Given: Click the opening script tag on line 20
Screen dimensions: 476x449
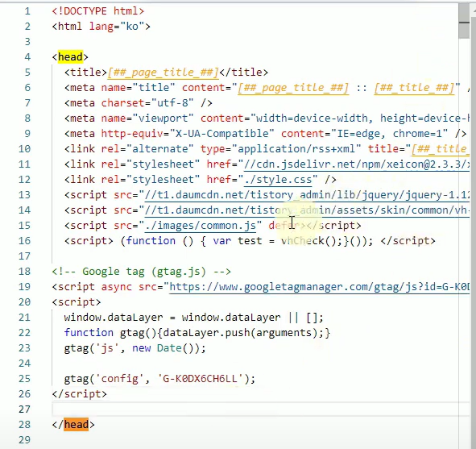Looking at the screenshot, I should coord(77,302).
